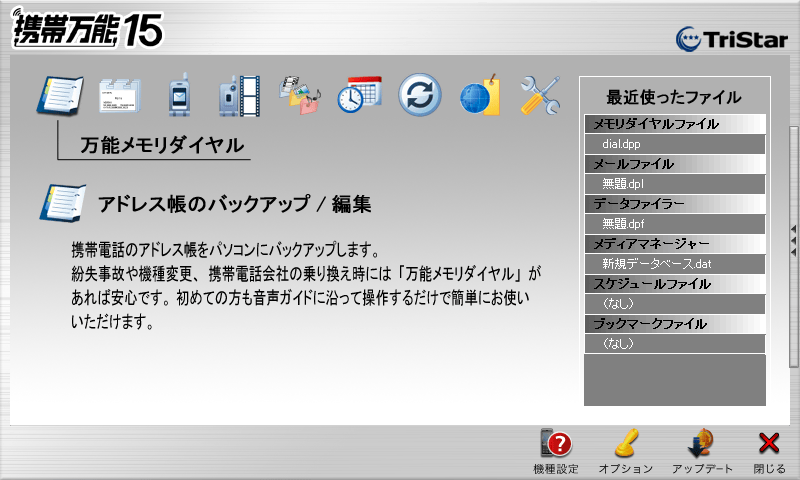Open the 万能メモリダイヤル address book icon
The width and height of the screenshot is (800, 480).
tap(60, 95)
